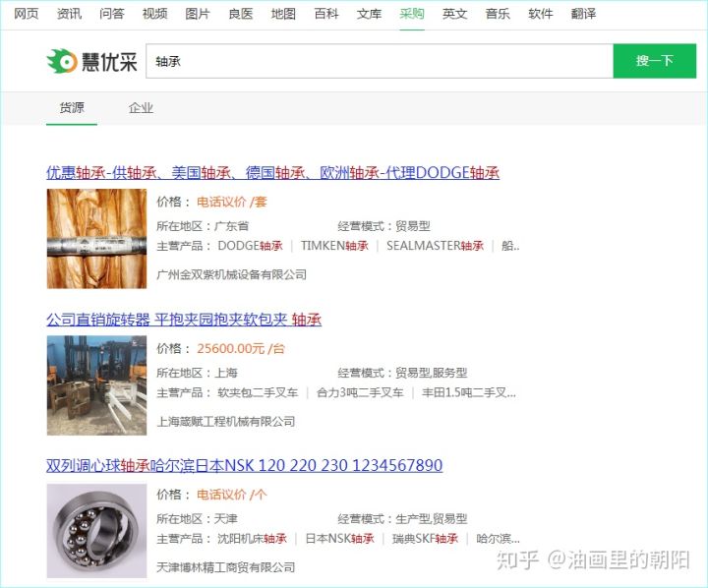Screen dimensions: 708x588
Task: Click 软夹包二手叉车 product text
Action: [258, 392]
